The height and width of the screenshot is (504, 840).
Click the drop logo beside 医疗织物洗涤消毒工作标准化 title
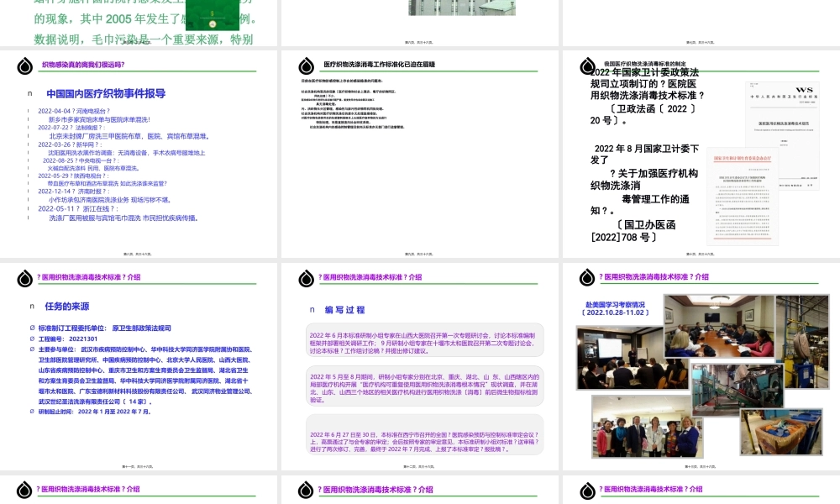307,66
